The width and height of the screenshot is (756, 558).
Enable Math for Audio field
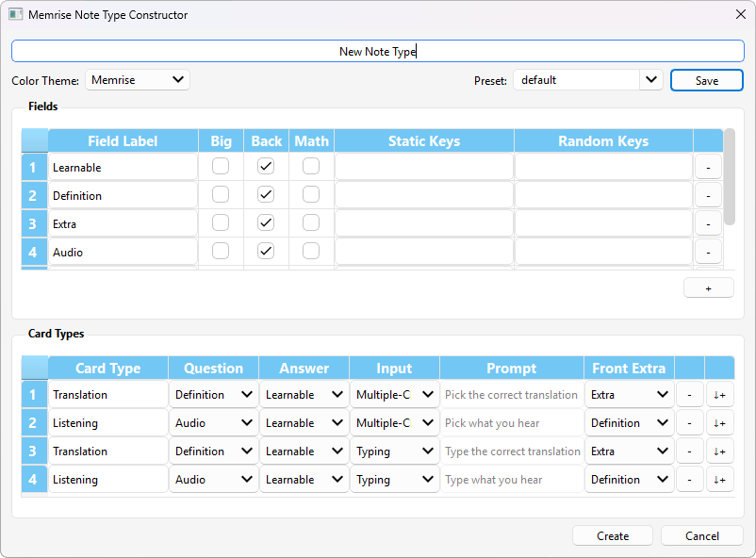click(311, 251)
